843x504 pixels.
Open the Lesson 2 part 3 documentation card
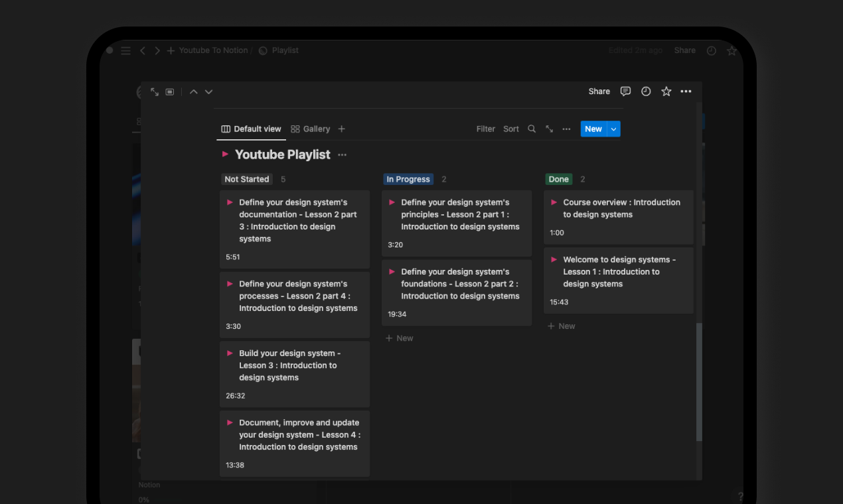(295, 229)
